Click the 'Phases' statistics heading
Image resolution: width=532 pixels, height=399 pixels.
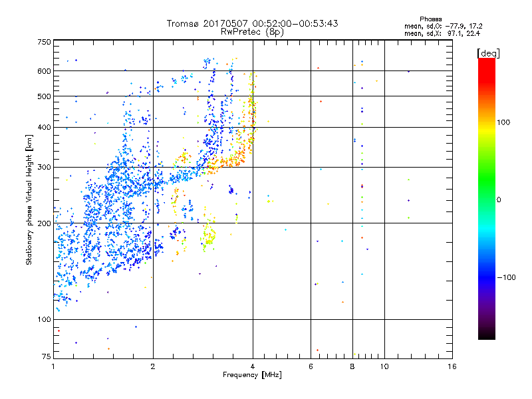[x=430, y=19]
